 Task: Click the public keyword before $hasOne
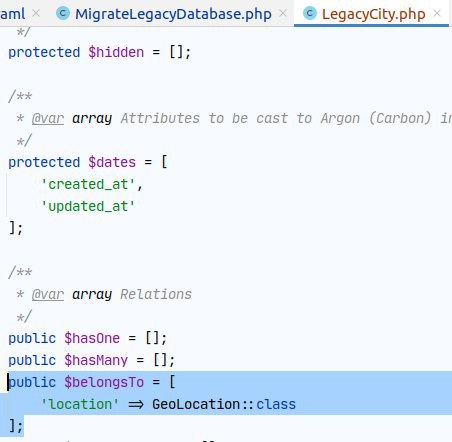pos(32,338)
